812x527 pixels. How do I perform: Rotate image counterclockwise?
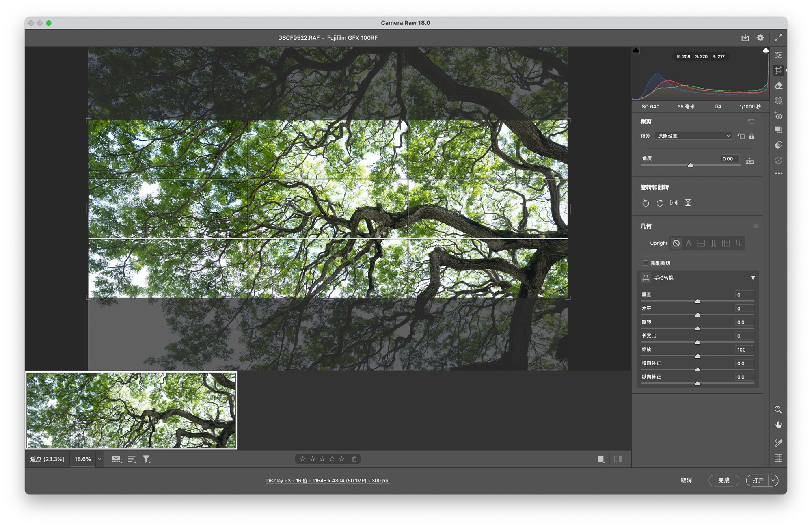[646, 203]
